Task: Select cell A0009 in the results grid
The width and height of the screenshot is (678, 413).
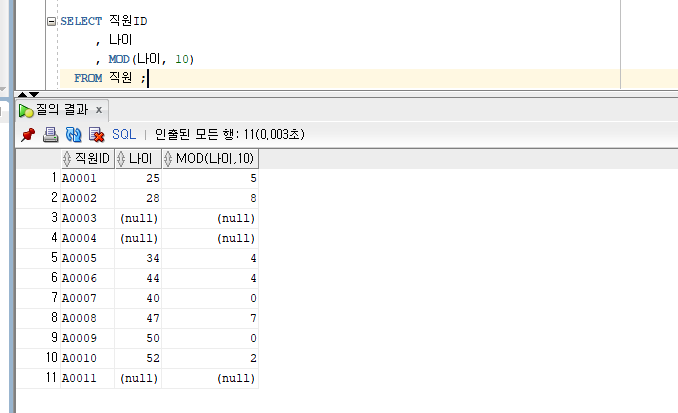Action: (x=87, y=338)
